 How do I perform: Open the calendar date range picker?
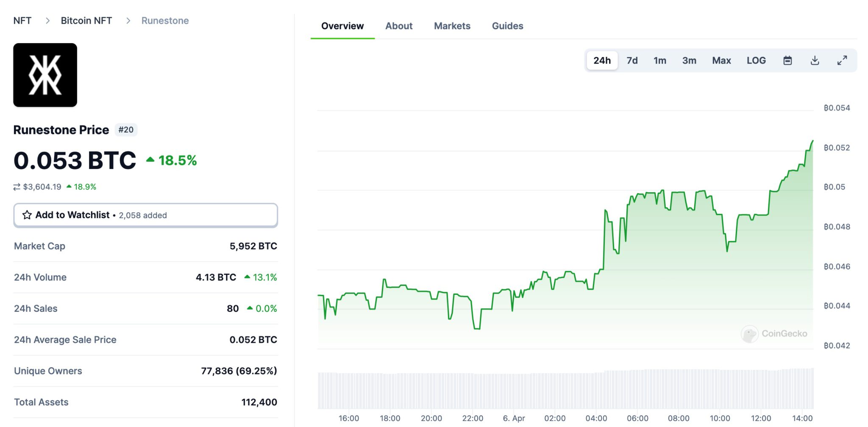coord(787,61)
